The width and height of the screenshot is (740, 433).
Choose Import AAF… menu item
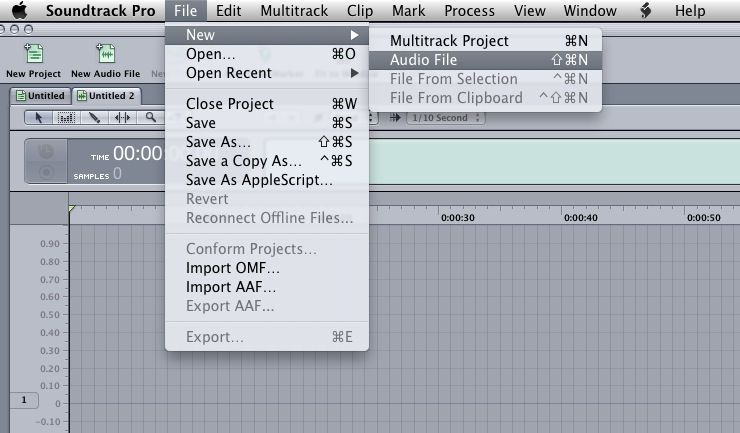tap(267, 287)
